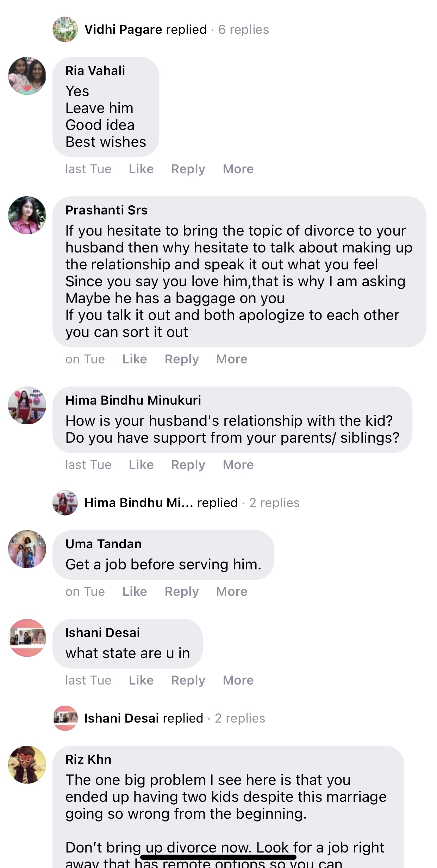Tap Vidhi Pagare's small reply avatar
This screenshot has height=868, width=437.
(x=65, y=30)
